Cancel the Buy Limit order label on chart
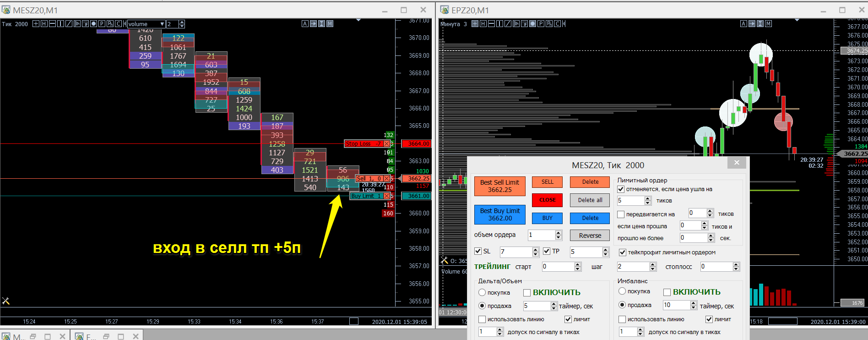This screenshot has height=340, width=868. [386, 196]
